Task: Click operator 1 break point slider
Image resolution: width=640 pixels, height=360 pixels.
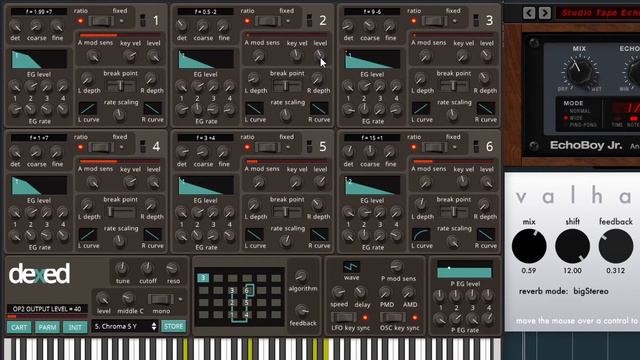Action: point(121,85)
